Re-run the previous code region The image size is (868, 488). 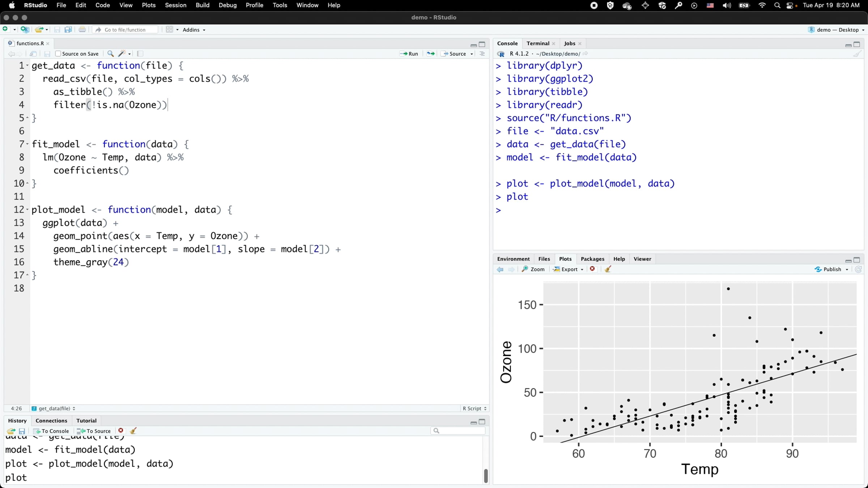pos(430,53)
